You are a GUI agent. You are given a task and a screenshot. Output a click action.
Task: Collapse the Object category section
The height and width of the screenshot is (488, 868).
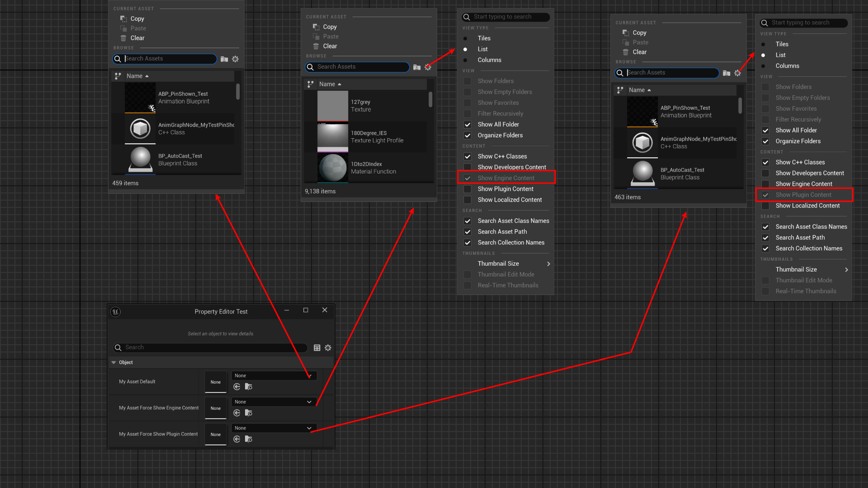pos(114,362)
